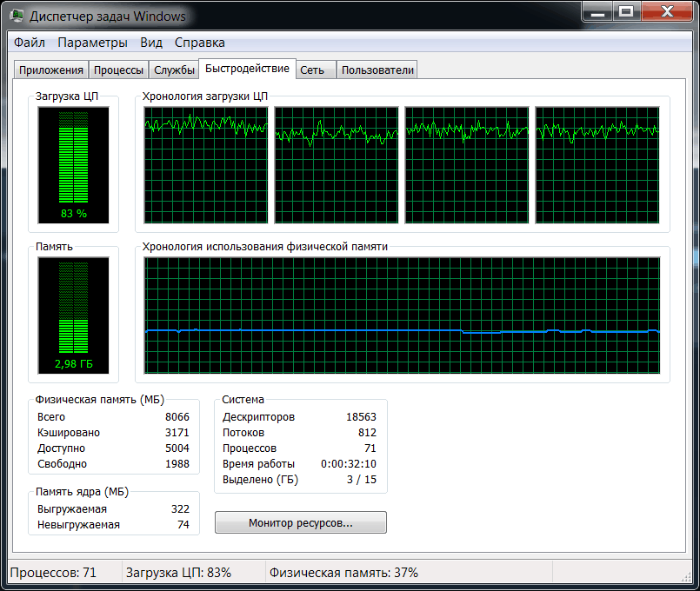The image size is (700, 591).
Task: Switch to the Процессы tab
Action: (x=118, y=69)
